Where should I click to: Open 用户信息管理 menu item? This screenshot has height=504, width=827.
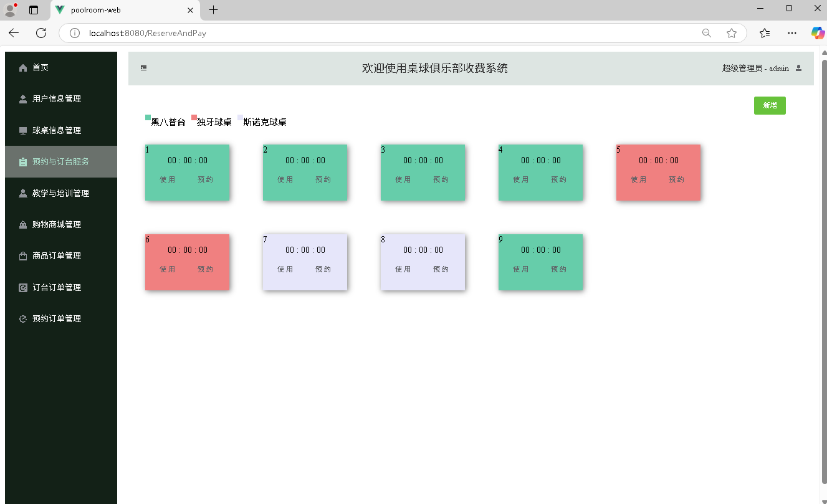click(61, 99)
